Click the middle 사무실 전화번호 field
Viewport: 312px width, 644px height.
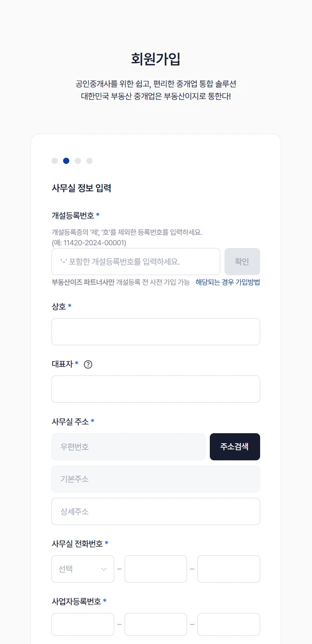coord(156,569)
